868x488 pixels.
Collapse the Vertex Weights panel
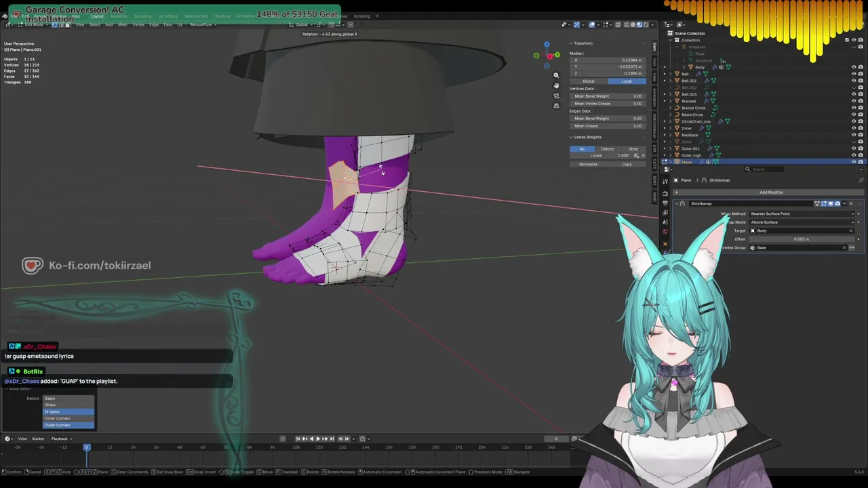pos(571,137)
